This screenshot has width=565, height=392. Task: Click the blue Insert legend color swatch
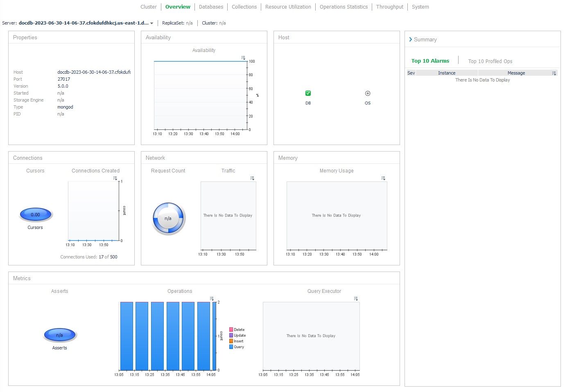pyautogui.click(x=232, y=341)
